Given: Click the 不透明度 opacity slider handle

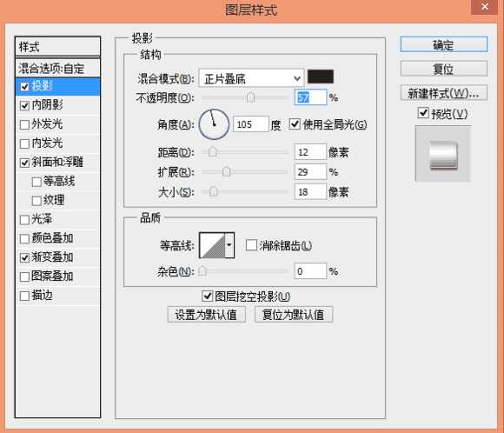Looking at the screenshot, I should point(250,97).
